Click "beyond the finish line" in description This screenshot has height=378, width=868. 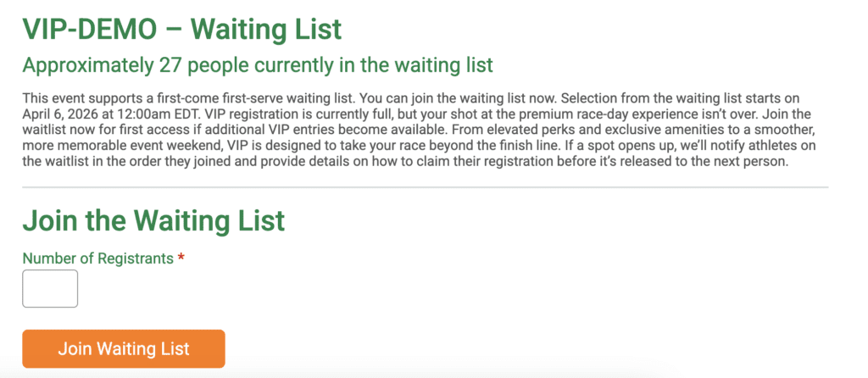pos(445,146)
